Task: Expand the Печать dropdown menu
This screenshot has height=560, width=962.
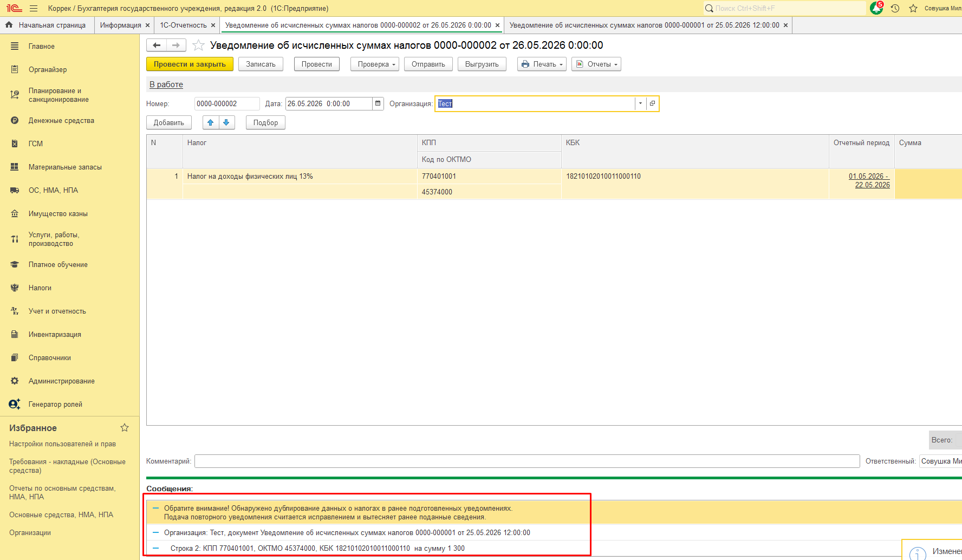Action: click(542, 64)
